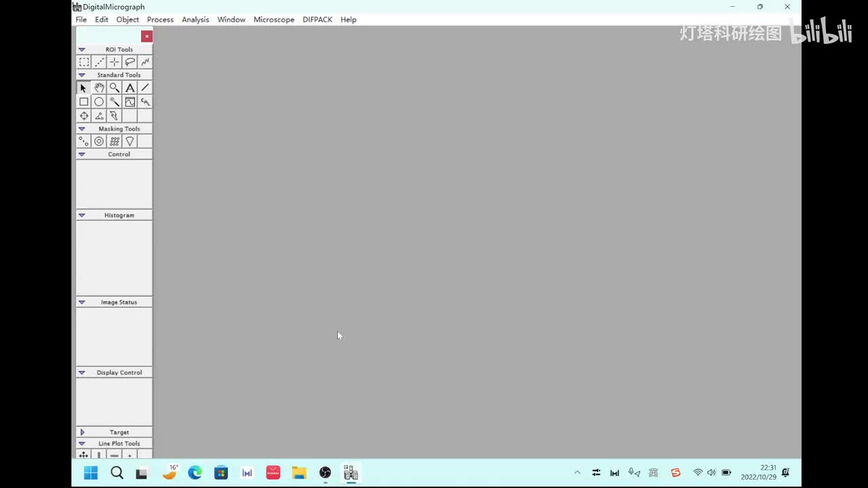This screenshot has height=488, width=868.
Task: Select the Array lattice Mask tool
Action: 115,141
